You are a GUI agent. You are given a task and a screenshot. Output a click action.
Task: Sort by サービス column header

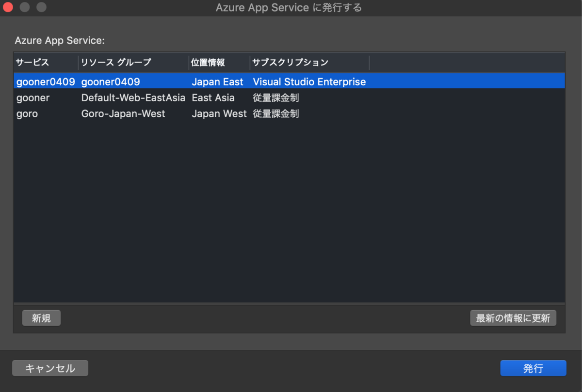(46, 63)
